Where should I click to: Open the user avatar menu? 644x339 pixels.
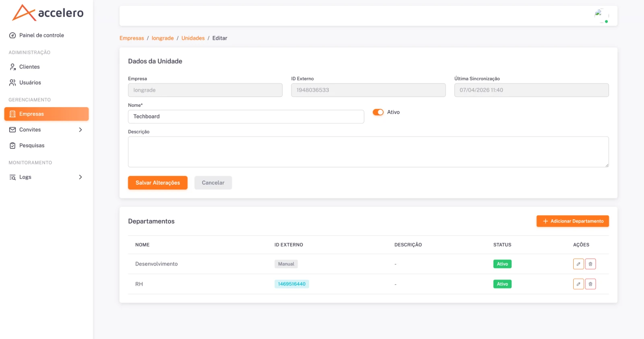[x=601, y=16]
